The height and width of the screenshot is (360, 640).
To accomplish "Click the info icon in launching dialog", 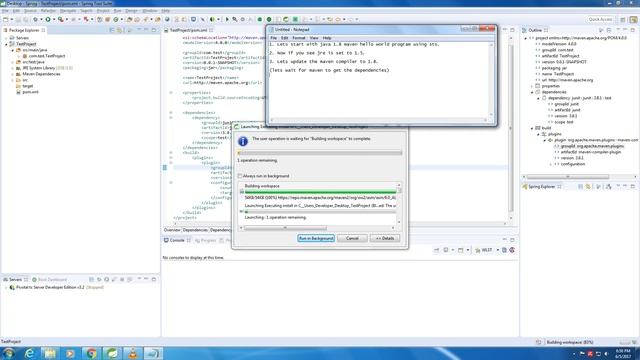I will pyautogui.click(x=243, y=141).
